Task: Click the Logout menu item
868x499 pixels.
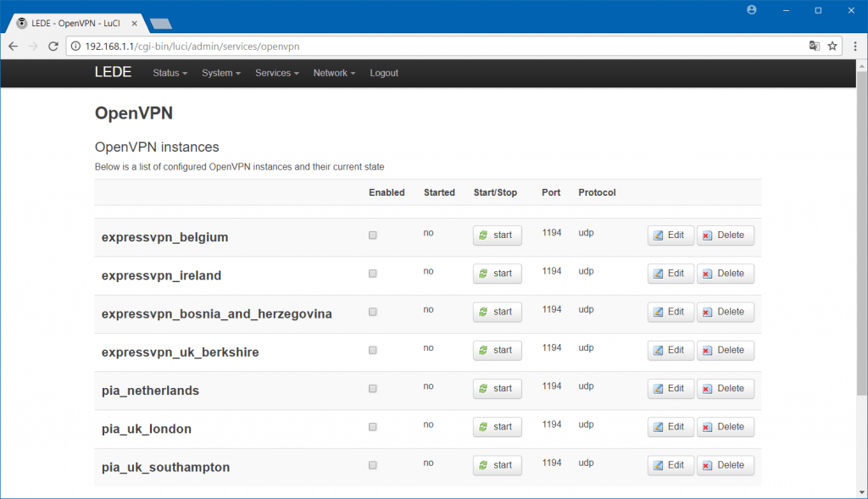Action: pos(383,73)
